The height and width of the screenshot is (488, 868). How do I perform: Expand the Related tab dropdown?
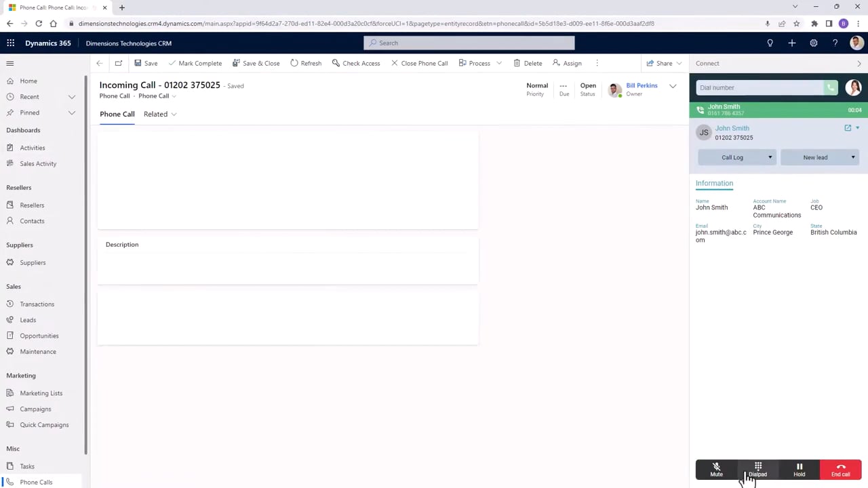click(160, 114)
